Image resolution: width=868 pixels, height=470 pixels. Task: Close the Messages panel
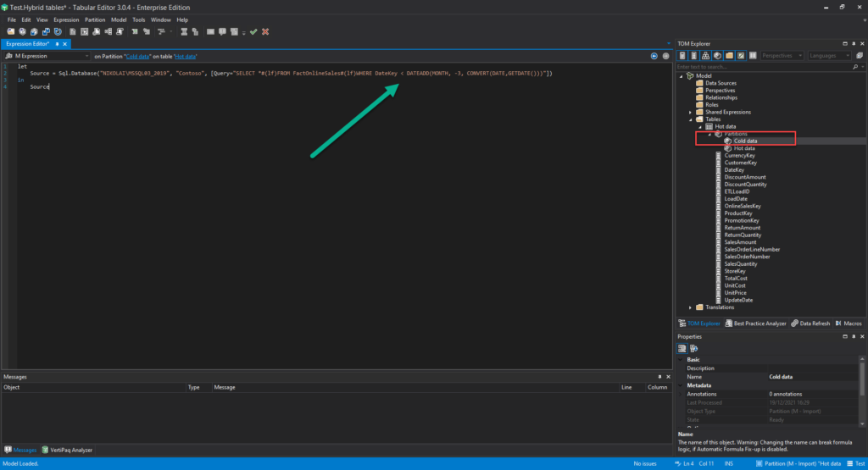668,377
